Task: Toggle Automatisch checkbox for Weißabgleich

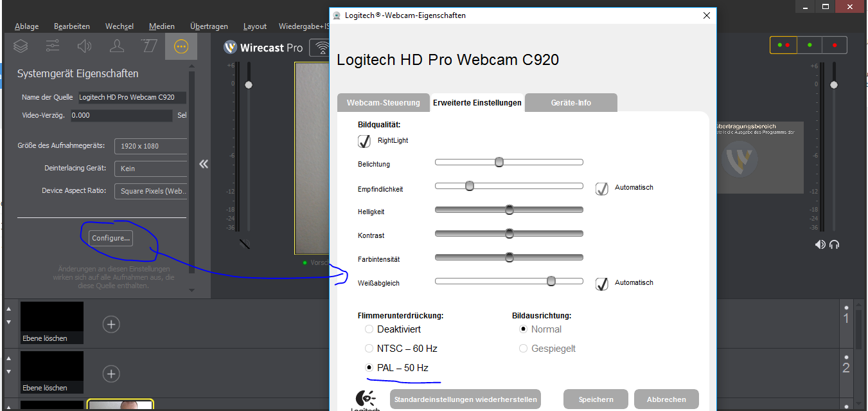Action: (601, 284)
